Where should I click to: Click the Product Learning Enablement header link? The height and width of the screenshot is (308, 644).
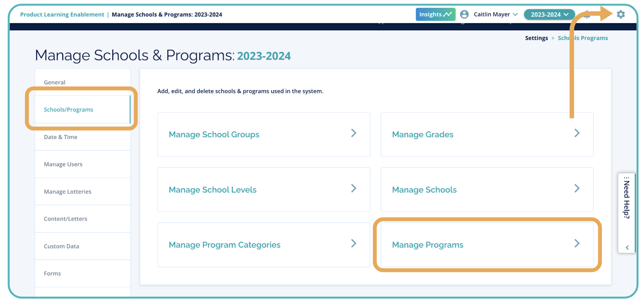(x=62, y=14)
